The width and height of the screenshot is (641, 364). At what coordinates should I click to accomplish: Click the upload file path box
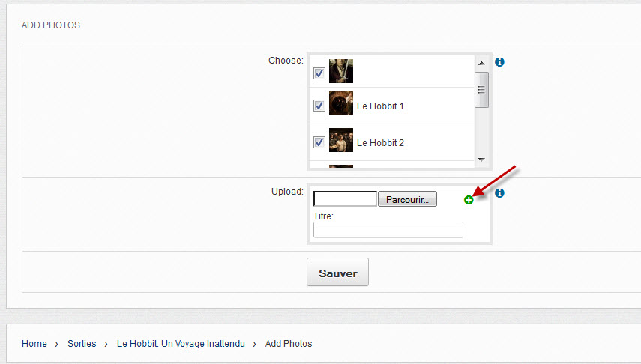tap(345, 199)
